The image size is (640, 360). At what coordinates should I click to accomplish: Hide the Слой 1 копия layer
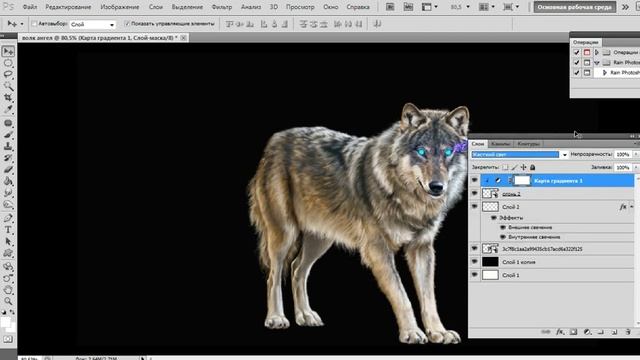(474, 262)
